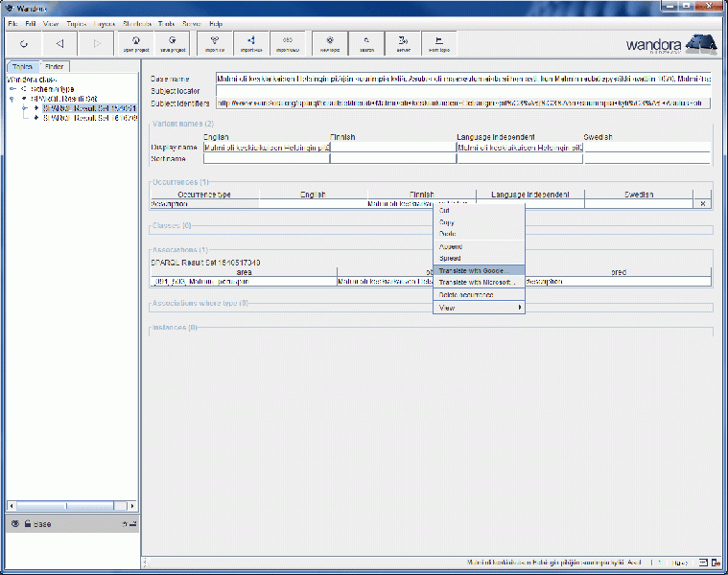
Task: Click the server toolbar icon
Action: click(403, 43)
